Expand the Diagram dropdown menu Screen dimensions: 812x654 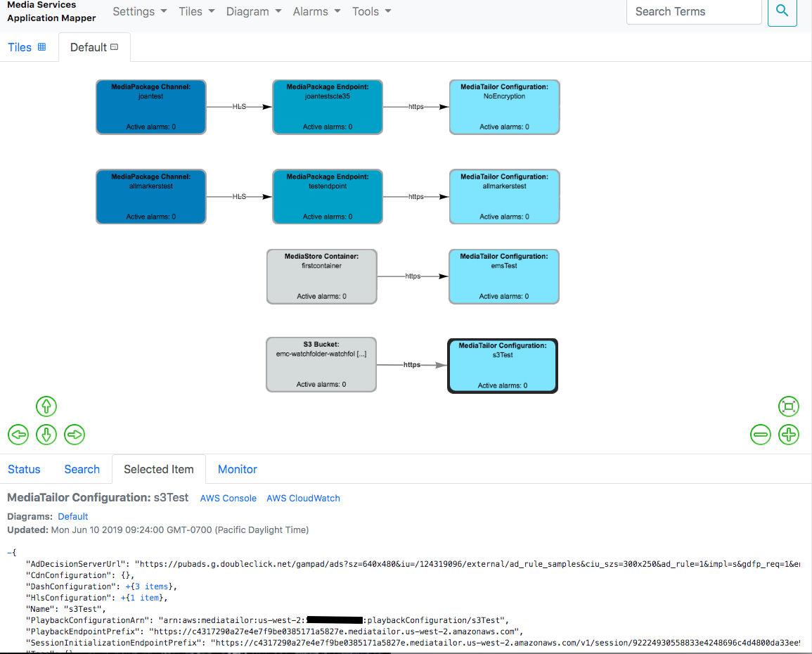point(254,11)
